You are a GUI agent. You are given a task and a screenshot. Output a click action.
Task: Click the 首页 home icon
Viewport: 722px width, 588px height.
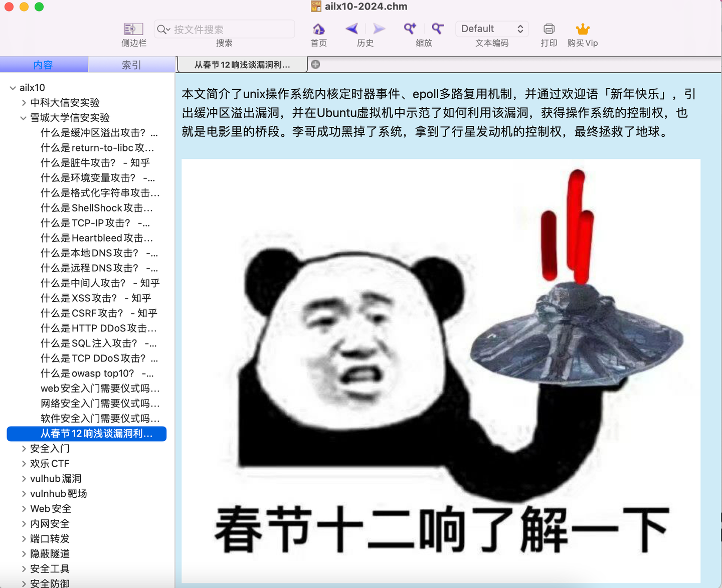(318, 29)
